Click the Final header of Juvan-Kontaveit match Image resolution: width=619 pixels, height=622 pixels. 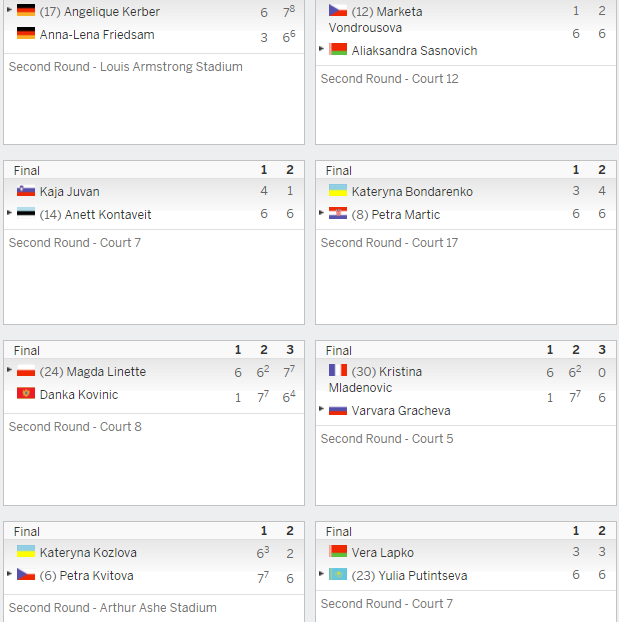[27, 171]
